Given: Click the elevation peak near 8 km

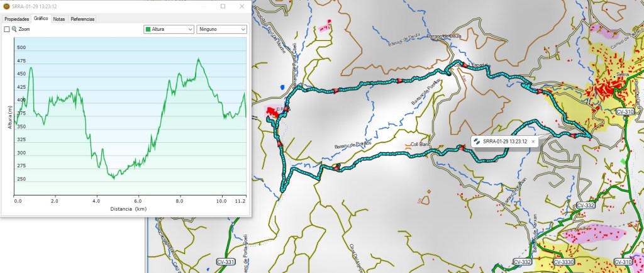Looking at the screenshot, I should [x=198, y=58].
